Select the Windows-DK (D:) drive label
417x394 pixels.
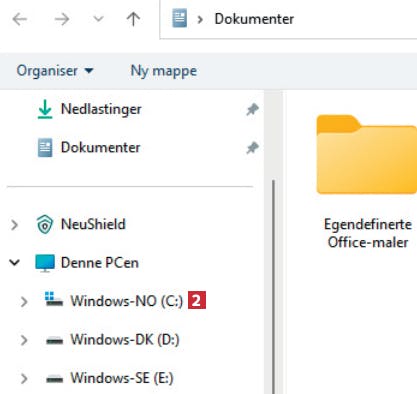[125, 340]
